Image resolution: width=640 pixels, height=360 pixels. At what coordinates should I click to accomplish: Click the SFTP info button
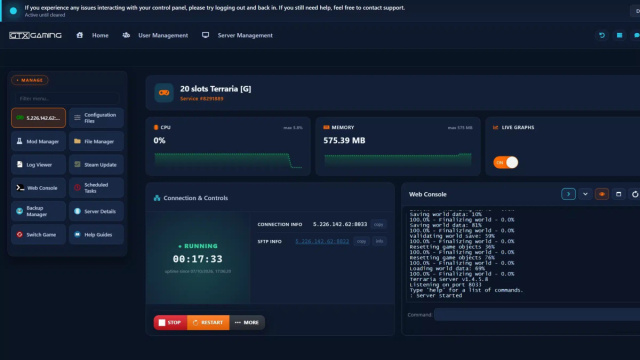click(379, 241)
